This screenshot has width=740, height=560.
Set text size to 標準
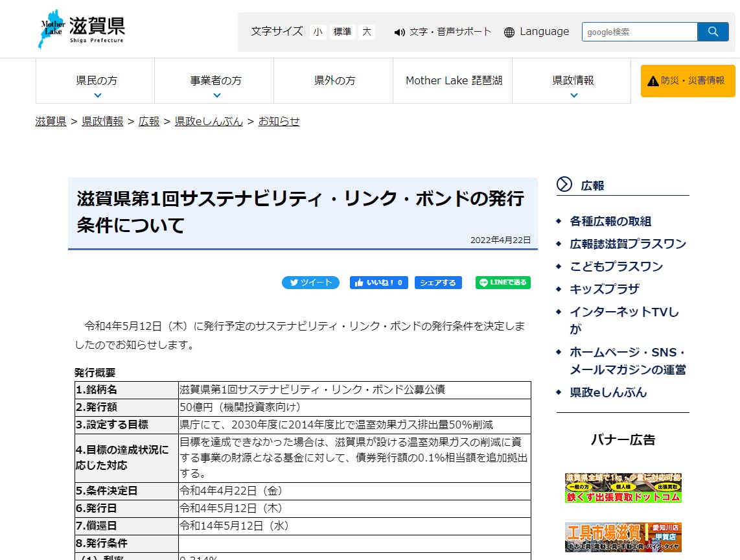coord(342,32)
